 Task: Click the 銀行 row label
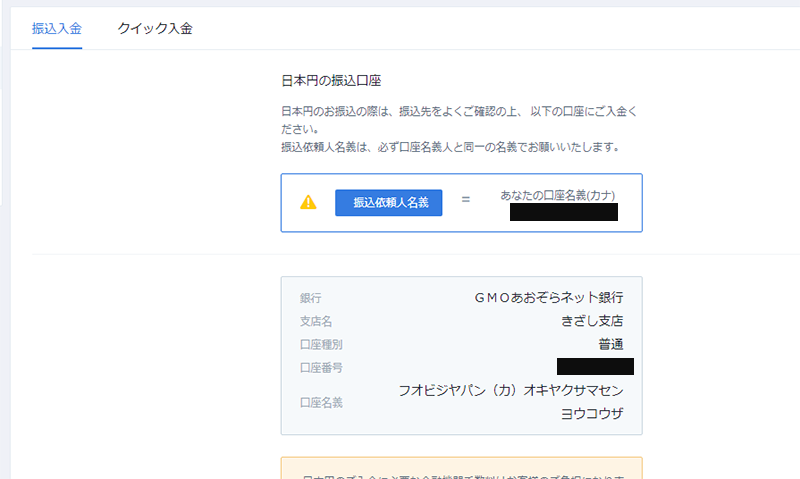pyautogui.click(x=310, y=298)
